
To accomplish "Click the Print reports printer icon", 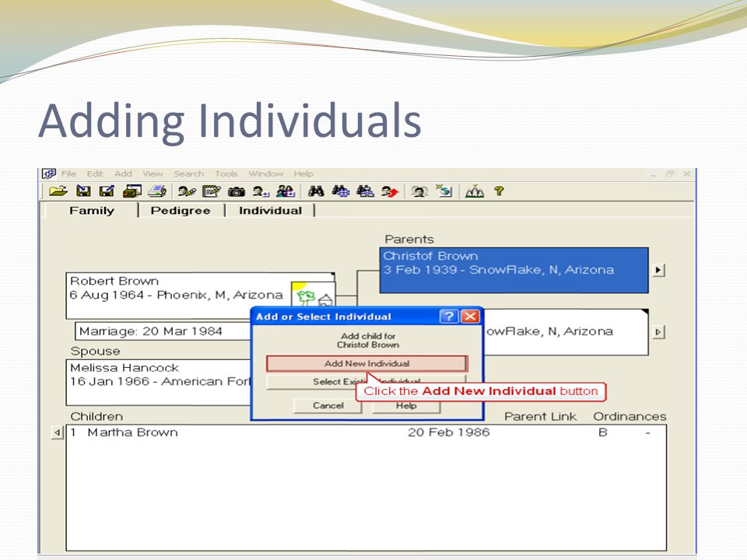I will tap(156, 191).
